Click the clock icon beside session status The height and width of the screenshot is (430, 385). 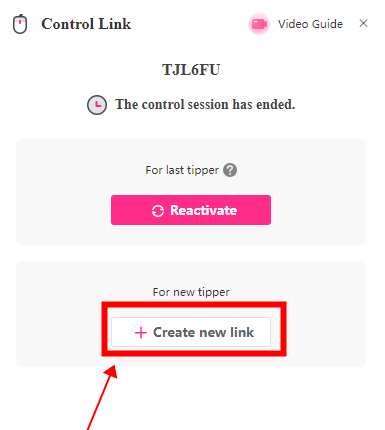97,105
